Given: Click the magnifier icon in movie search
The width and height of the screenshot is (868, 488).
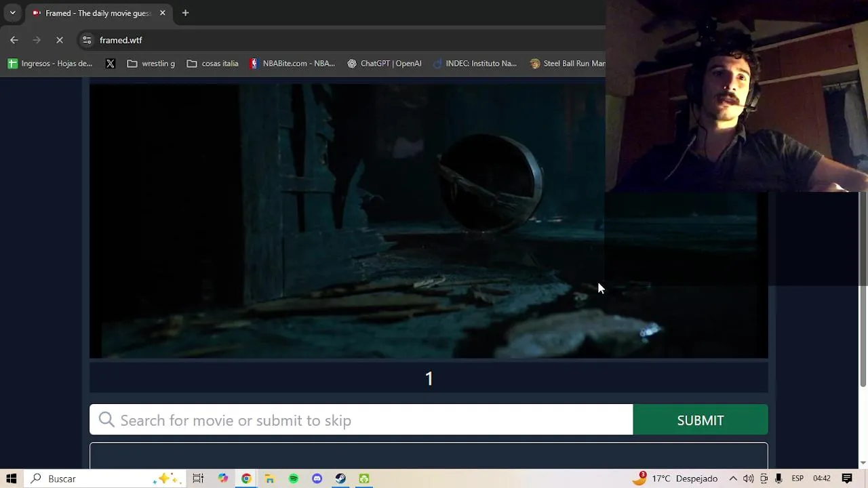Looking at the screenshot, I should [x=106, y=420].
